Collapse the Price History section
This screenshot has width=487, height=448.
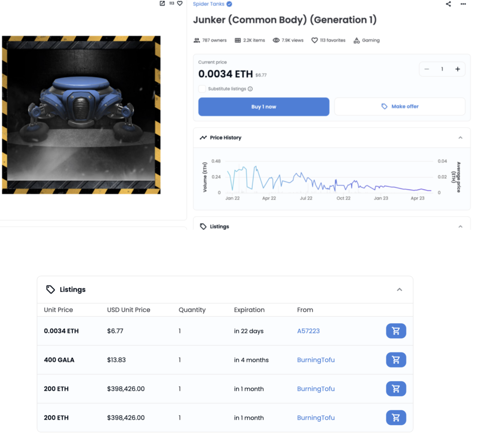[x=460, y=138]
